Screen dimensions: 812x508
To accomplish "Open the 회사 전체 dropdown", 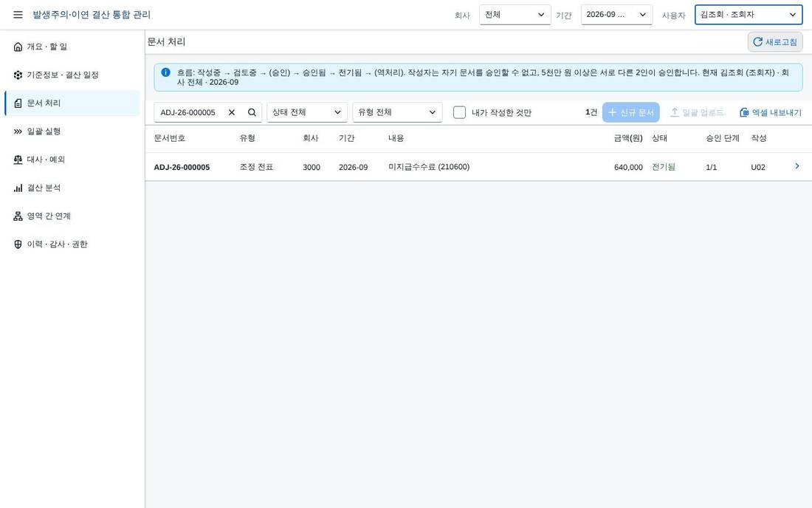I will tap(515, 15).
